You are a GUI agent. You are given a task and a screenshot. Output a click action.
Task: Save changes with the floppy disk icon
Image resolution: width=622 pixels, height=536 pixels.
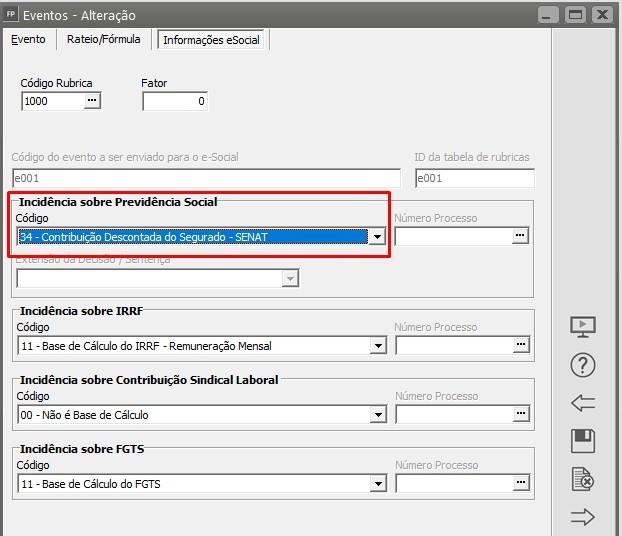pos(583,441)
